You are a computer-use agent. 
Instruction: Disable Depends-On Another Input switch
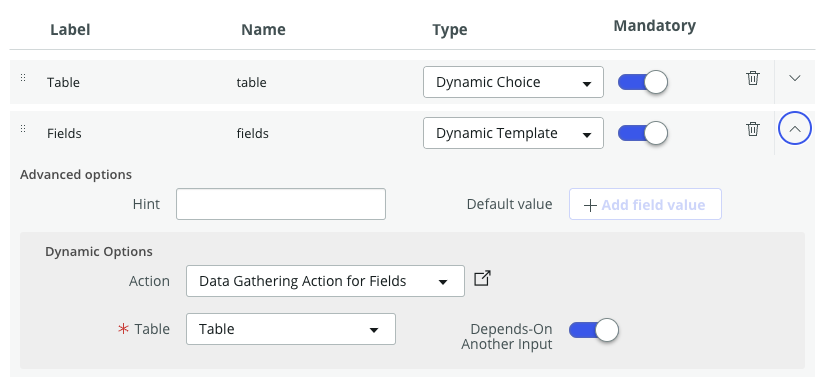(594, 330)
